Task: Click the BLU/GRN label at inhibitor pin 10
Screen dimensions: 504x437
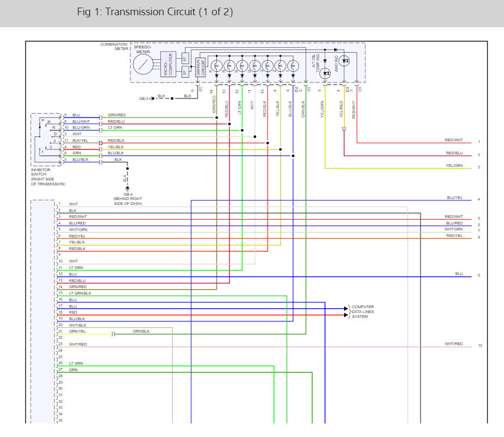Action: (81, 128)
